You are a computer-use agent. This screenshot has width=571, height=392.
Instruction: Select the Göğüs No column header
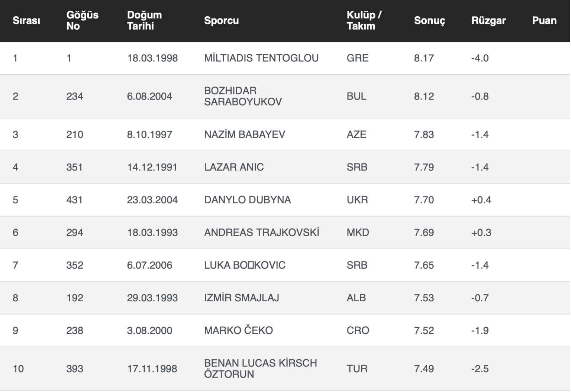[x=82, y=20]
